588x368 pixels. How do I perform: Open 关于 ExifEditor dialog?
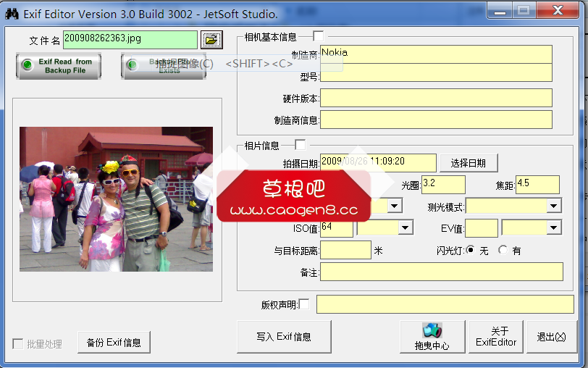496,337
